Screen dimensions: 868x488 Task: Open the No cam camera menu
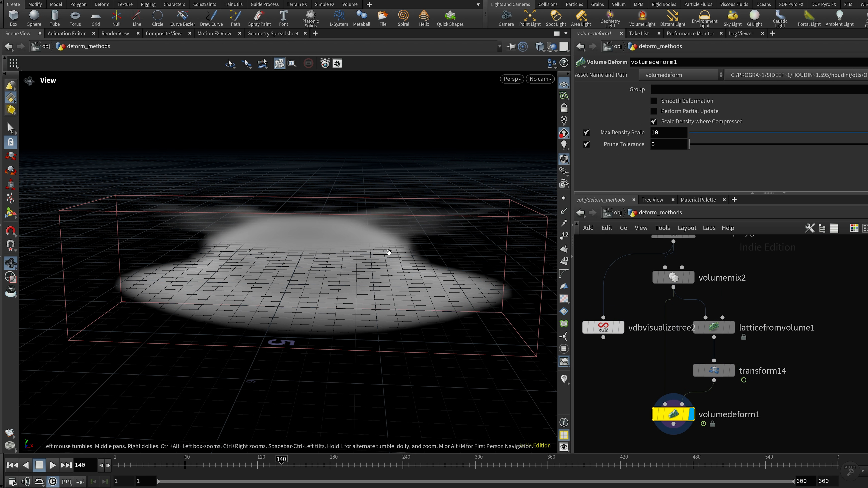[540, 79]
